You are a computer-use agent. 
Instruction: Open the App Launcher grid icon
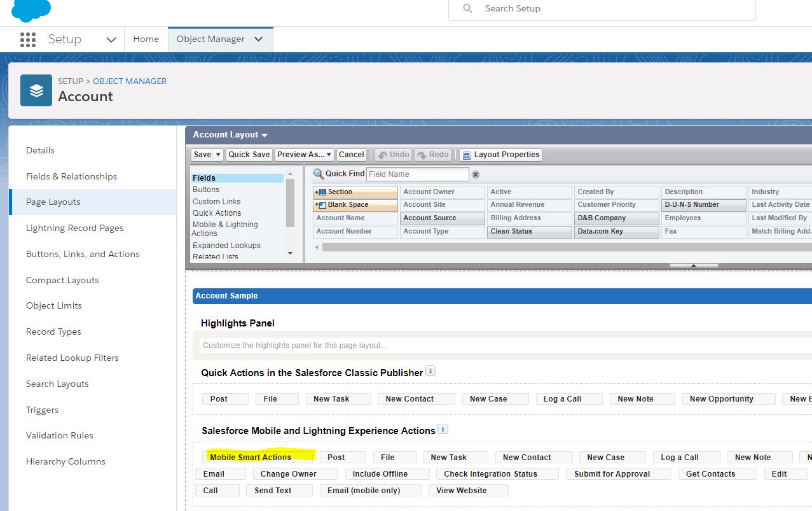28,39
